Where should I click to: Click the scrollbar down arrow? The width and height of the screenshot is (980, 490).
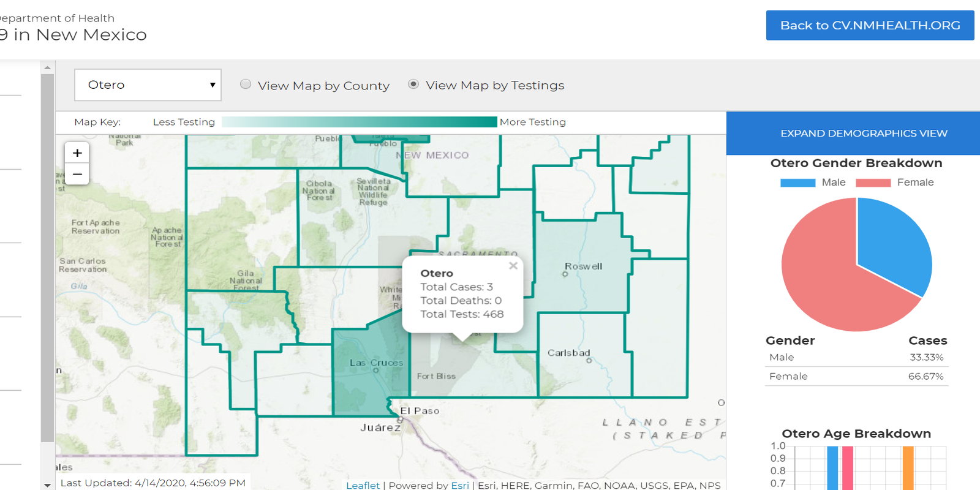47,485
